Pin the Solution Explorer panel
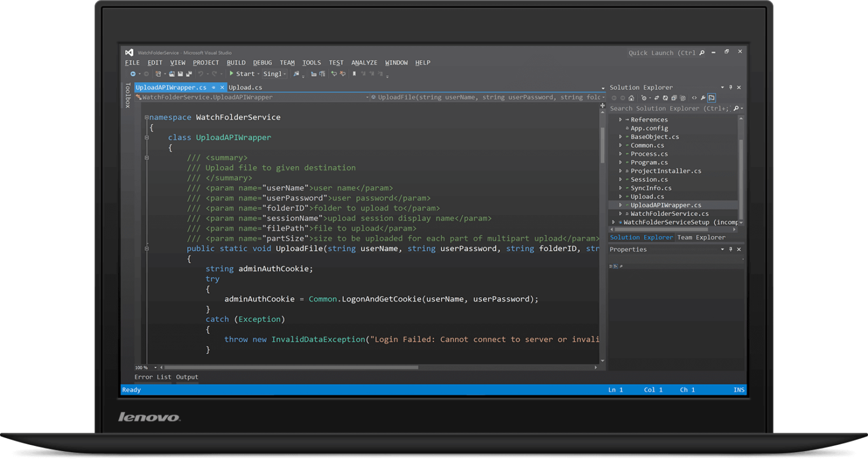This screenshot has width=868, height=459. click(732, 88)
